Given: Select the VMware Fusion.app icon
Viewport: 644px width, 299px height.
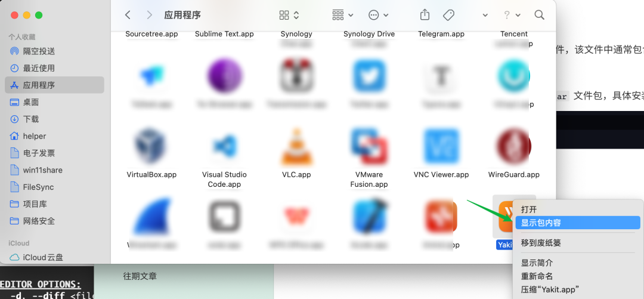Looking at the screenshot, I should tap(369, 146).
